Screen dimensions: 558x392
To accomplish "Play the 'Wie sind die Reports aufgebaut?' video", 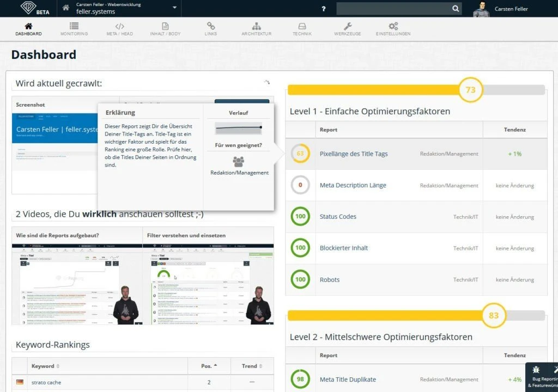I will point(77,284).
